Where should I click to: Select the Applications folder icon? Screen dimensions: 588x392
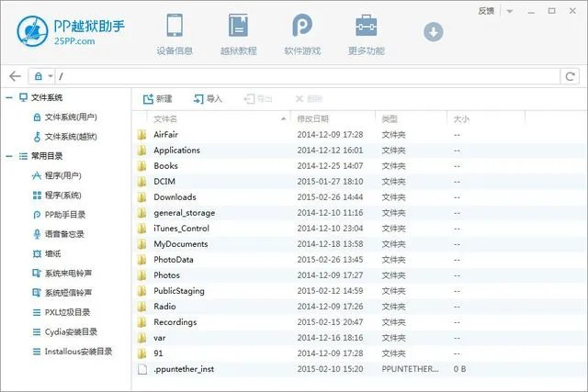(141, 151)
